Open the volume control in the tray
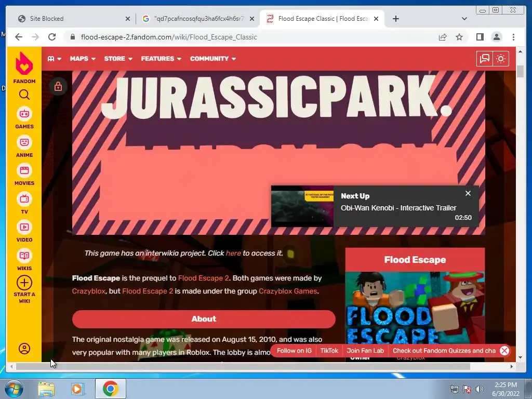532x399 pixels. (x=480, y=389)
